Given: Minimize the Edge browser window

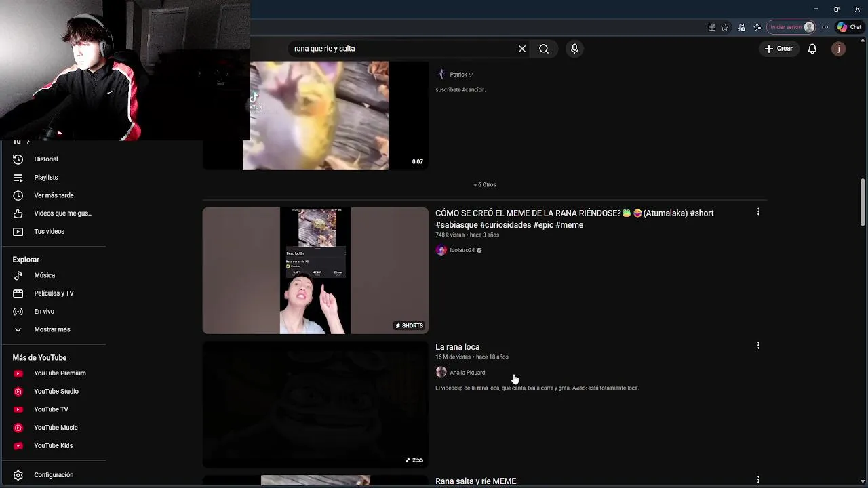Looking at the screenshot, I should [816, 9].
